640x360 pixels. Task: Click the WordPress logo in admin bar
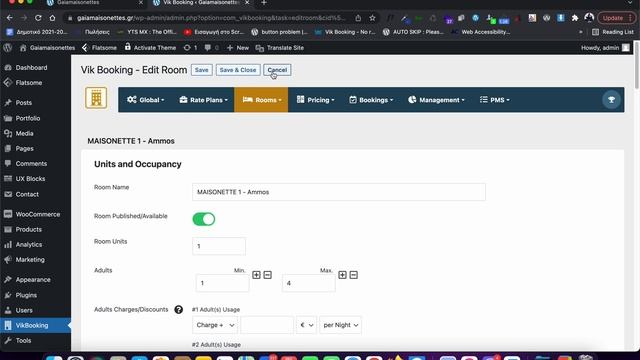[7, 48]
